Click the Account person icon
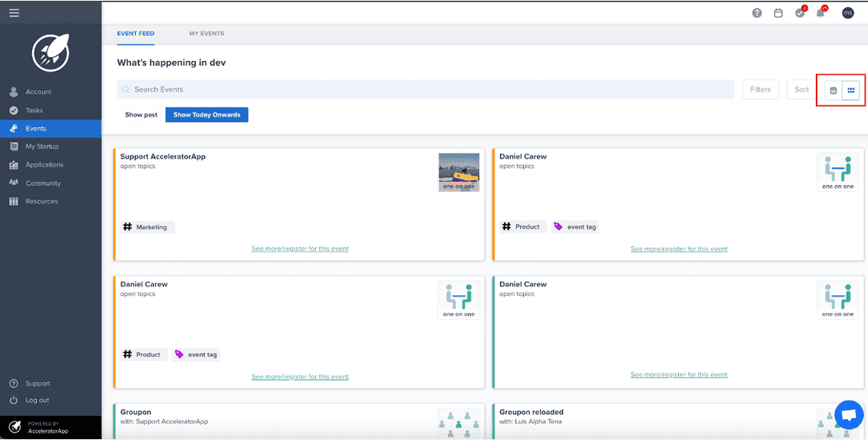Viewport: 868px width, 440px height. (x=14, y=92)
